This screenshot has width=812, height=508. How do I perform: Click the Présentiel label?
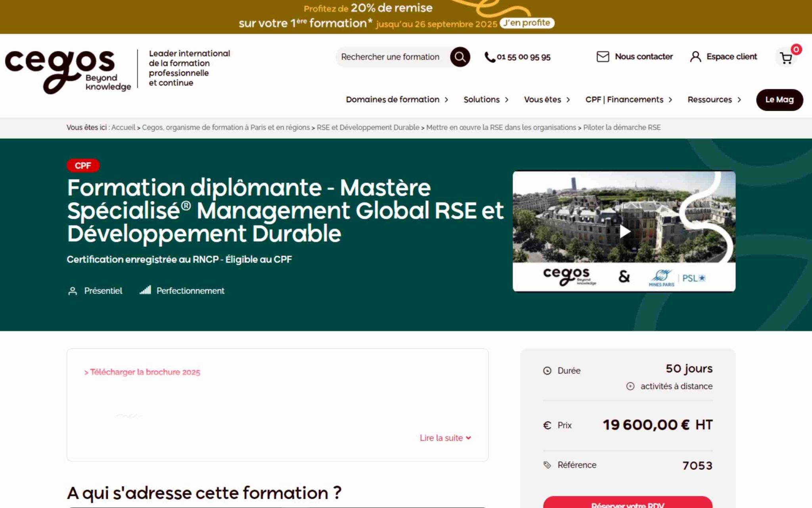pos(103,291)
